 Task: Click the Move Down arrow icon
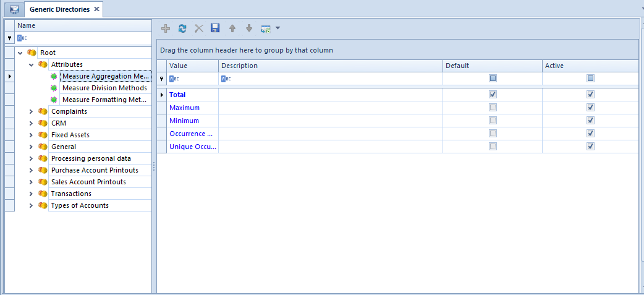tap(248, 28)
